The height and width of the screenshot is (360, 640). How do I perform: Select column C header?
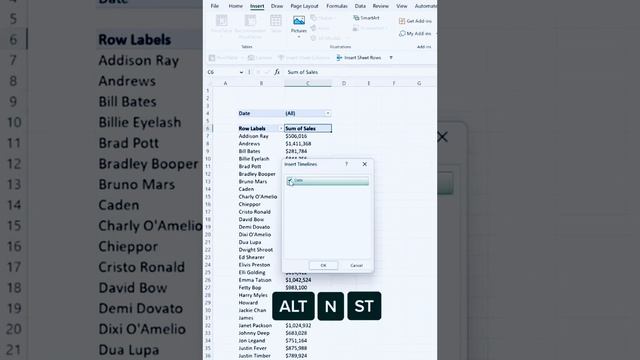tap(308, 83)
